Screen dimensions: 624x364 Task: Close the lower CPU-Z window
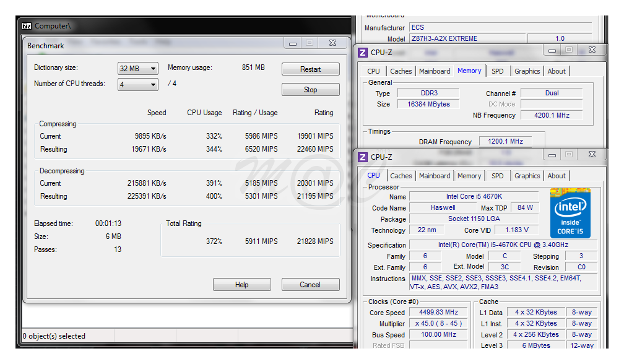pyautogui.click(x=591, y=154)
